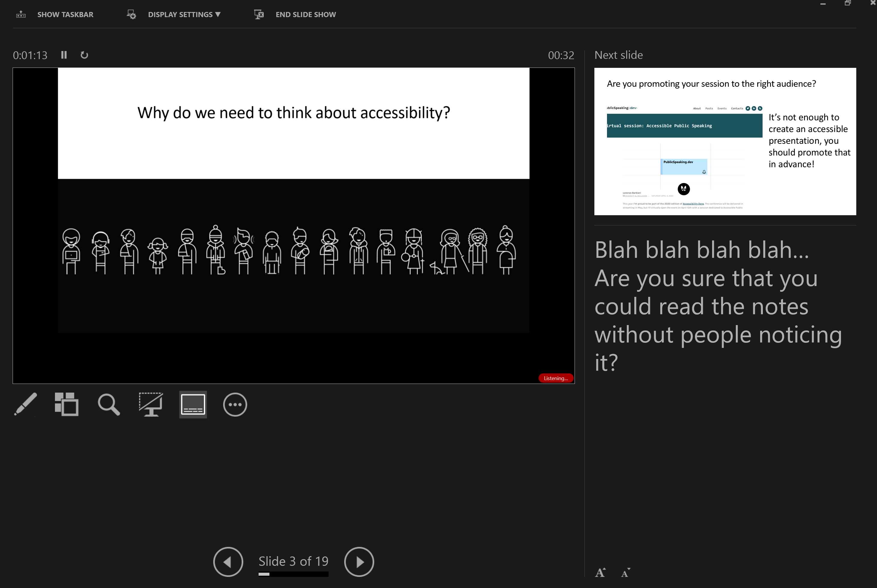The image size is (877, 588).
Task: Open the See All Slides view
Action: pyautogui.click(x=66, y=404)
